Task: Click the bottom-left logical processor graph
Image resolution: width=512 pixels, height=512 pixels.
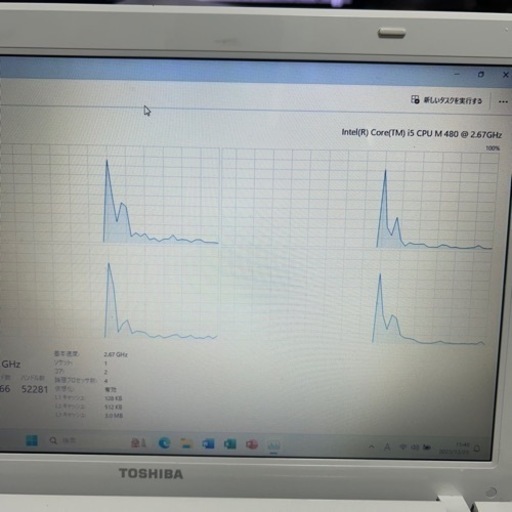Action: coord(109,293)
